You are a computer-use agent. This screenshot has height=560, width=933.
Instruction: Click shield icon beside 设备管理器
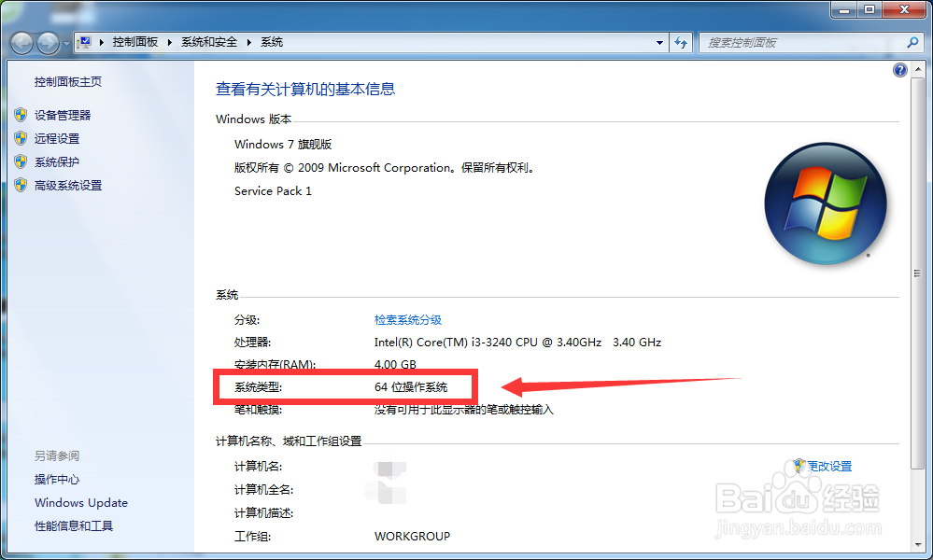coord(21,115)
